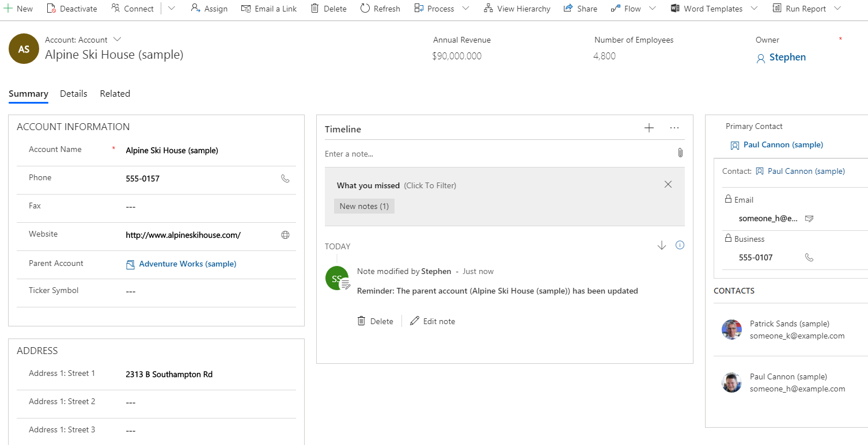Expand the Word Templates dropdown

coord(755,9)
